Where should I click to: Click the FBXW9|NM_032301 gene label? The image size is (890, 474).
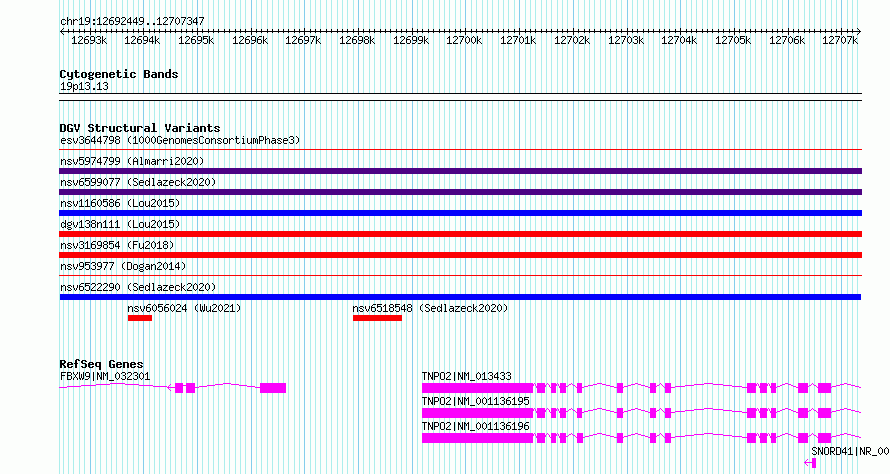[105, 376]
